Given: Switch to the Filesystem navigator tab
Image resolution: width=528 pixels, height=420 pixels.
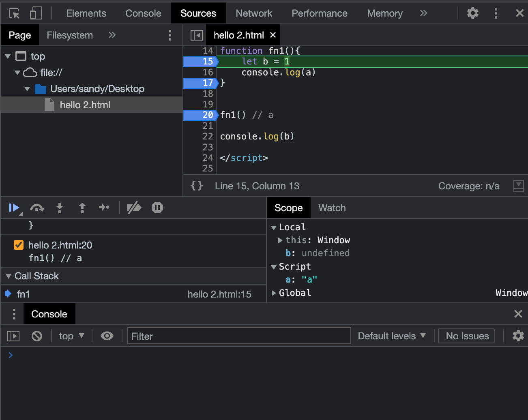Looking at the screenshot, I should tap(70, 35).
